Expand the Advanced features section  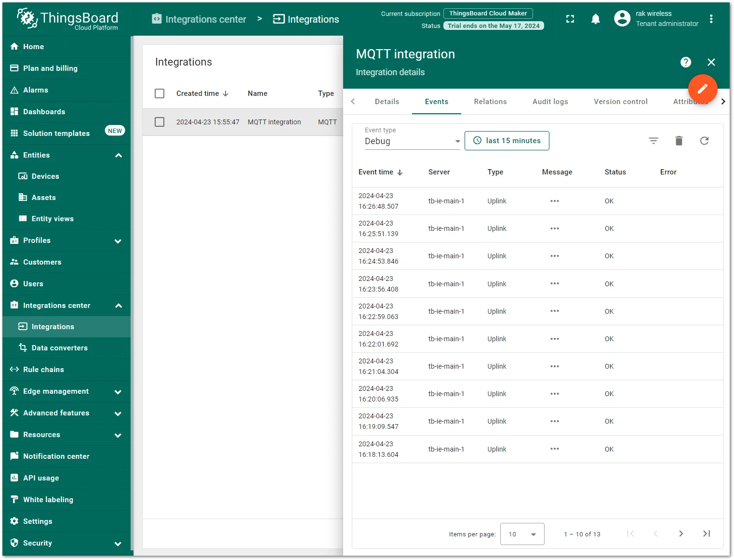pos(118,413)
